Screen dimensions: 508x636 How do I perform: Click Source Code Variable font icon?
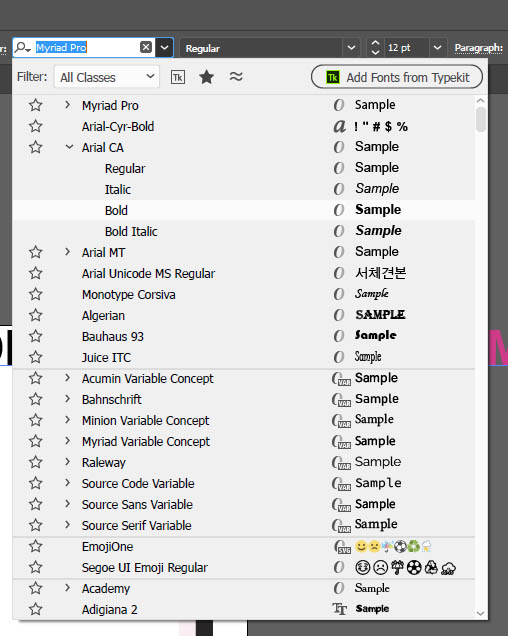[341, 484]
